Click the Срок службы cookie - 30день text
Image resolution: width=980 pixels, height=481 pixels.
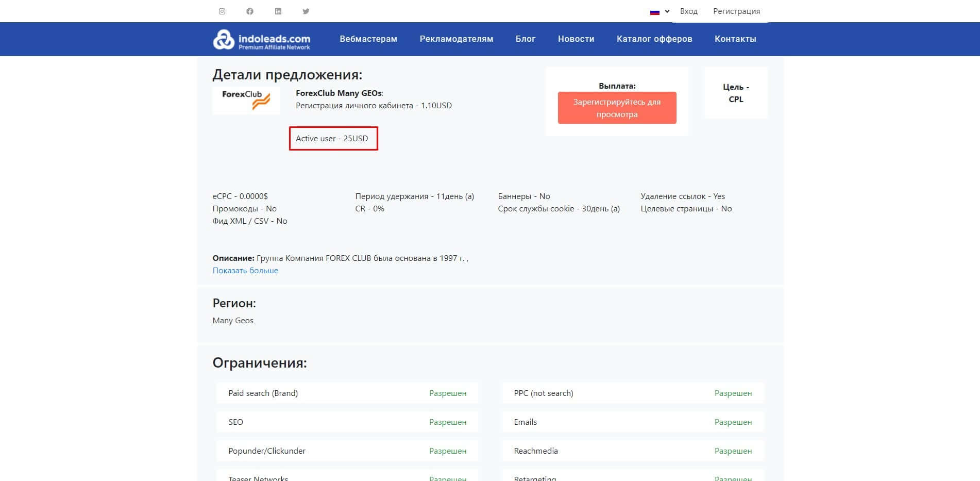[x=559, y=209]
